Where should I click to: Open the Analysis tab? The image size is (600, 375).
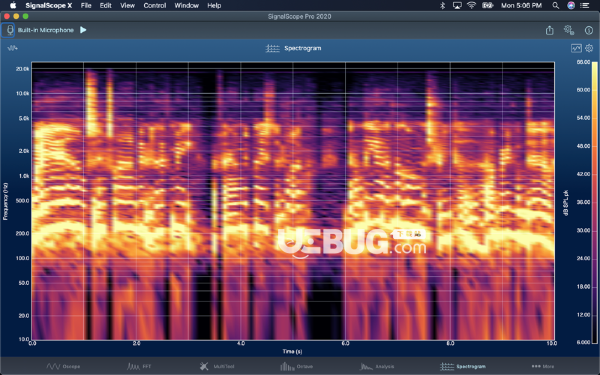pos(377,366)
